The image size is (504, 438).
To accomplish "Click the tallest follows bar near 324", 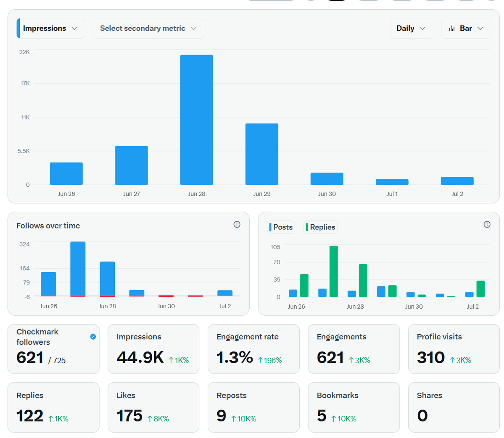I will 78,269.
